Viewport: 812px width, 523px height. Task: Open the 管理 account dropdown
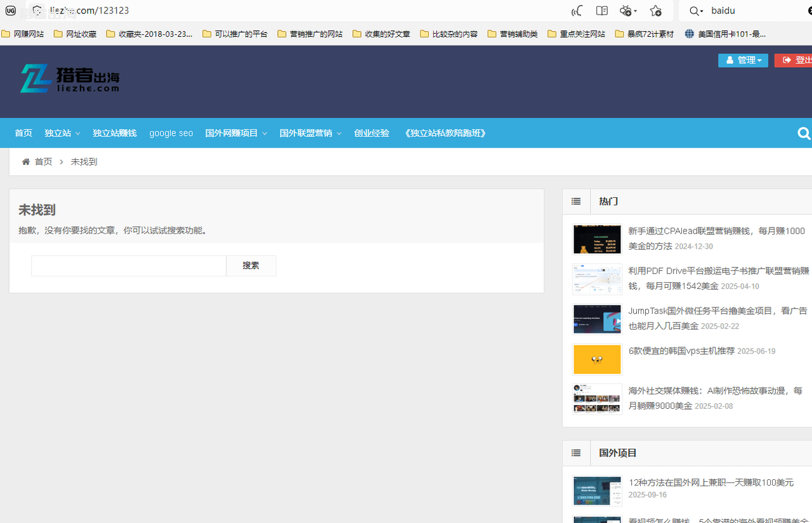pos(743,60)
